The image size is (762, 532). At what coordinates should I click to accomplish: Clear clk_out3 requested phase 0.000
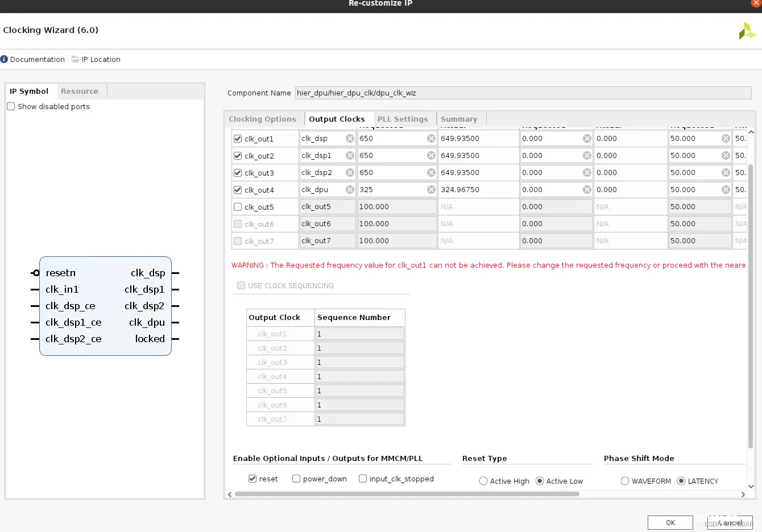587,173
